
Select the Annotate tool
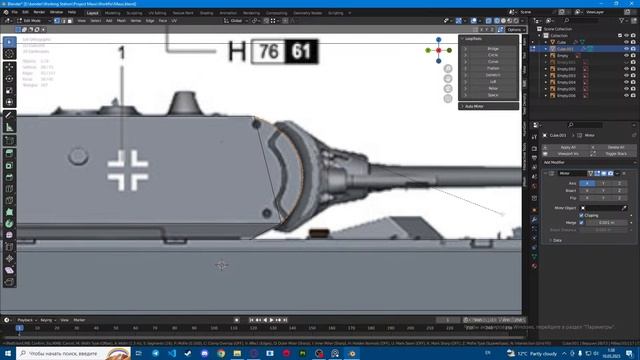pos(9,116)
